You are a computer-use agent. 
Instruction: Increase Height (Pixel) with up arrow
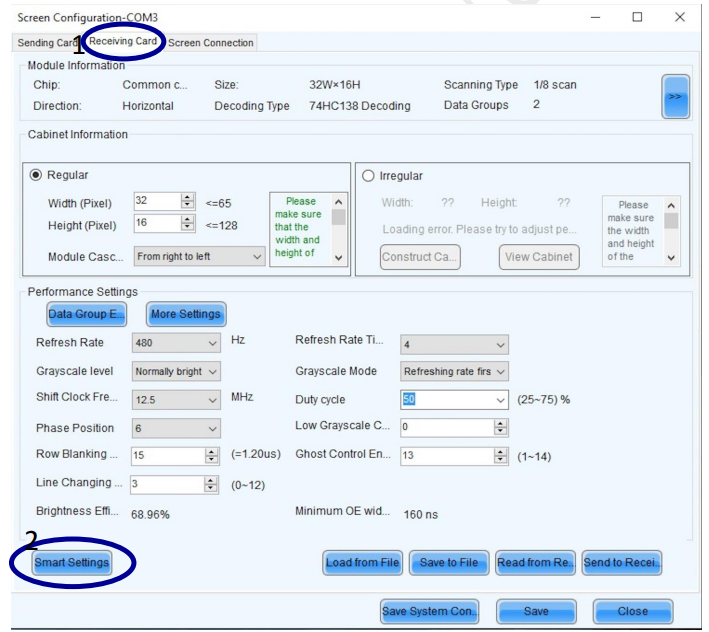click(187, 219)
